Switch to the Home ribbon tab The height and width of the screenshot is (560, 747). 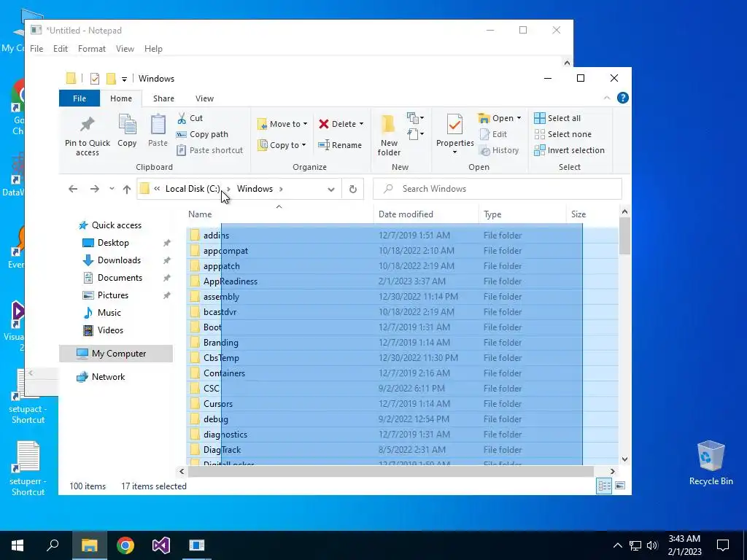121,98
